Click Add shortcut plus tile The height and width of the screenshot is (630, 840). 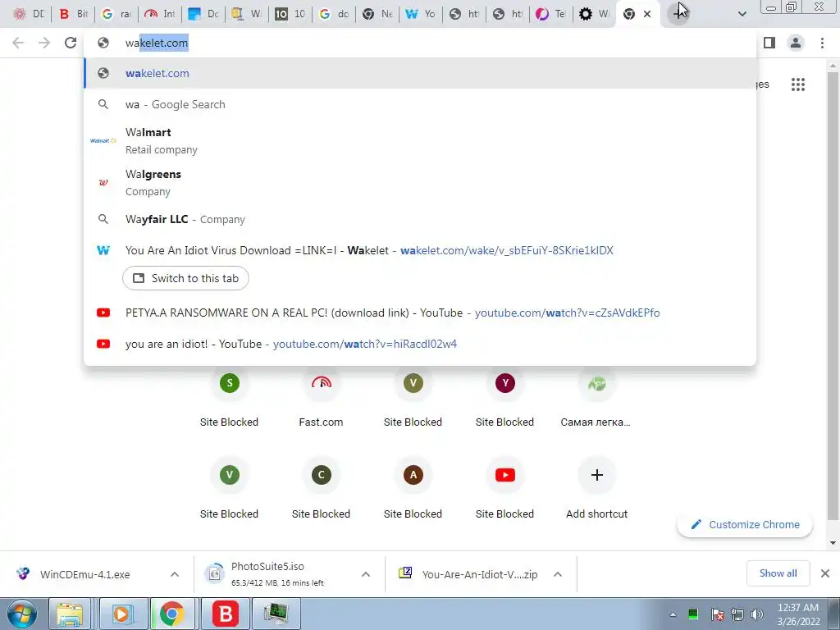coord(596,489)
